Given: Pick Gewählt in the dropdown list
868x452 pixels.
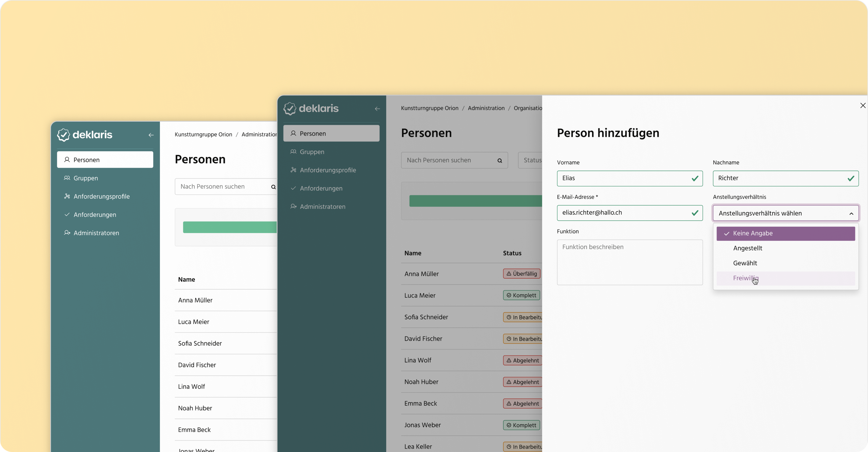Looking at the screenshot, I should click(745, 263).
